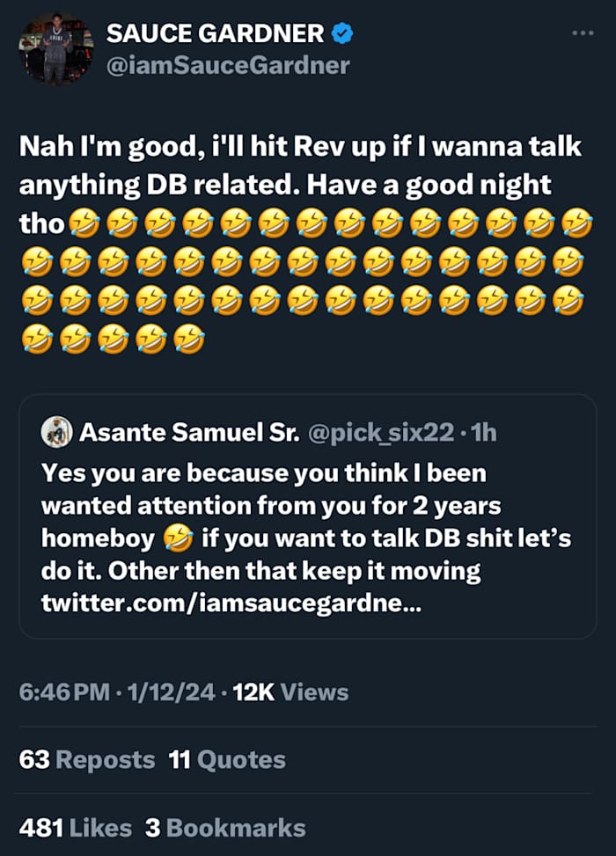
Task: Open the 481 Likes list
Action: coord(76,828)
